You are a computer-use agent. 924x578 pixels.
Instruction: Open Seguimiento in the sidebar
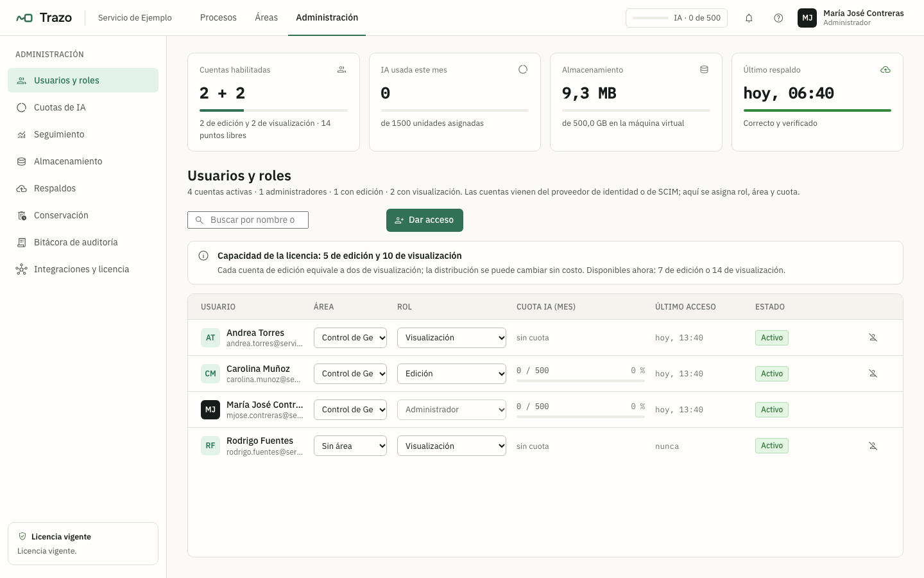click(83, 134)
